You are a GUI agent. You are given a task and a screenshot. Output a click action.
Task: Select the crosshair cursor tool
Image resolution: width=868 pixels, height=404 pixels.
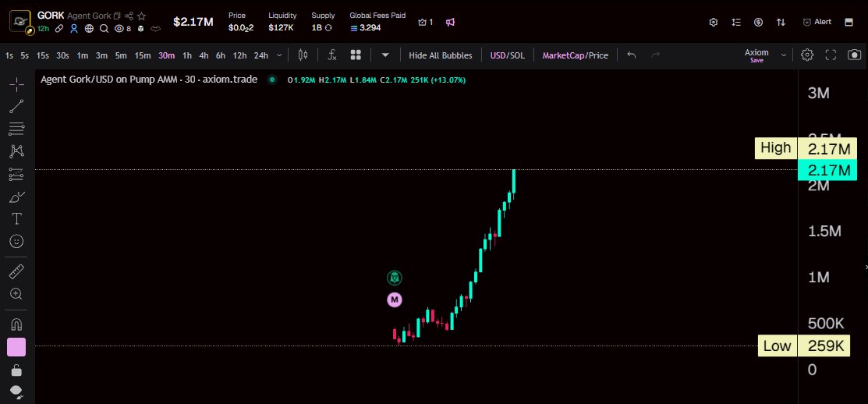pyautogui.click(x=16, y=85)
